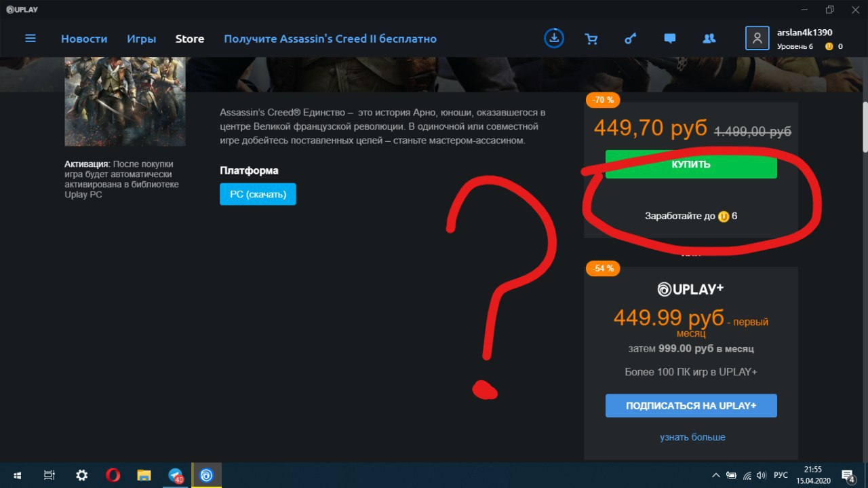Click the -54 % discount badge

[603, 268]
